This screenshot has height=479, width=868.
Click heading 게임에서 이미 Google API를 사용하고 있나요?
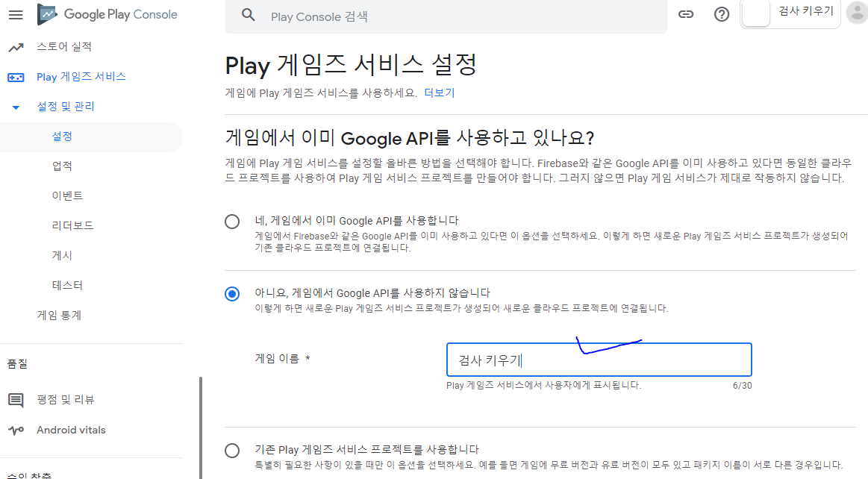pyautogui.click(x=410, y=138)
